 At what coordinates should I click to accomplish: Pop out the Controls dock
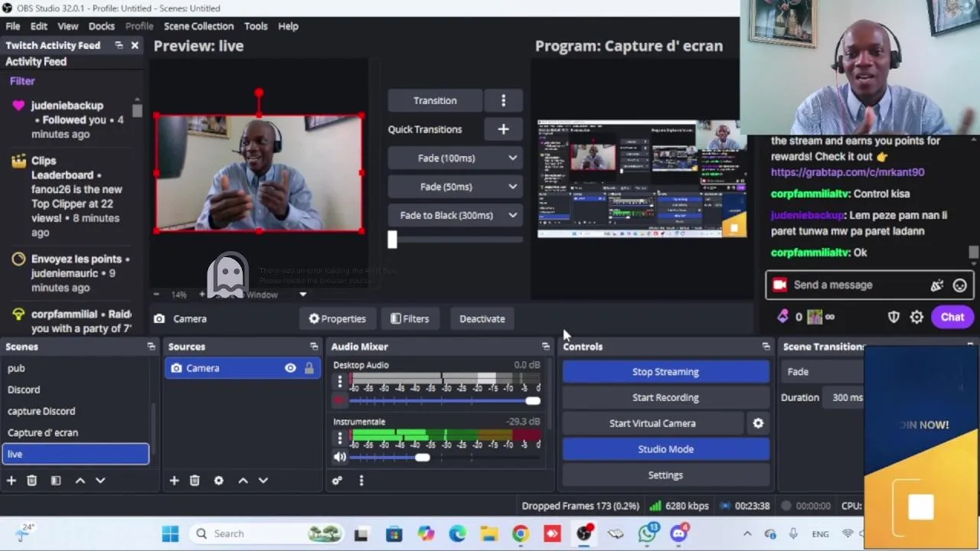click(x=766, y=347)
